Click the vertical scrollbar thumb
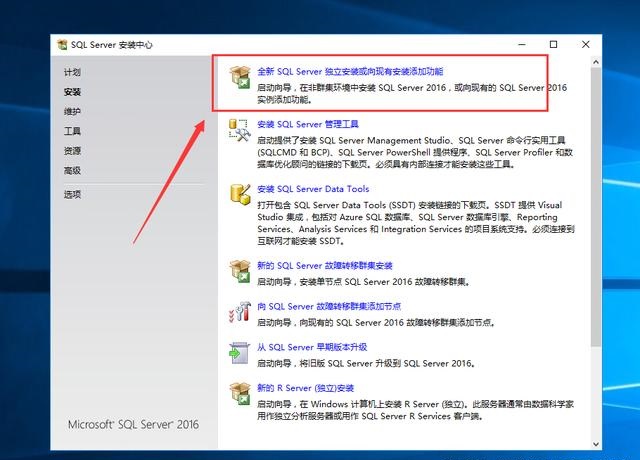 pyautogui.click(x=596, y=207)
